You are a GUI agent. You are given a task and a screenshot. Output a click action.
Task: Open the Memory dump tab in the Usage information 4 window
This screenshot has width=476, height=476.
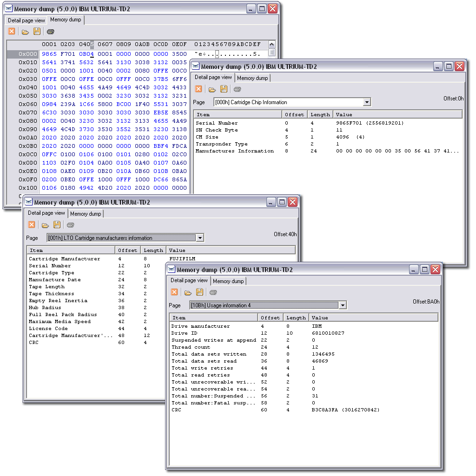pyautogui.click(x=228, y=281)
